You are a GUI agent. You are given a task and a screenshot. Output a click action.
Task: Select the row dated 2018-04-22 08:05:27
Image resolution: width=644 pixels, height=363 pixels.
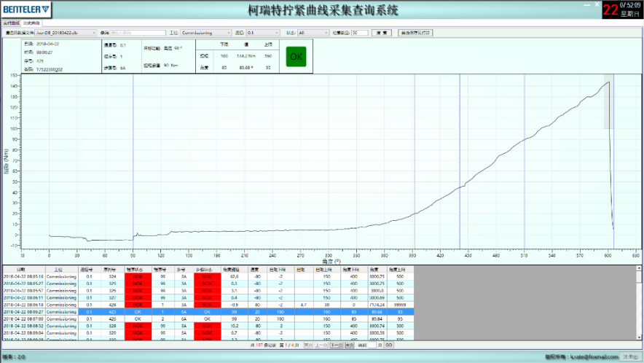click(208, 284)
